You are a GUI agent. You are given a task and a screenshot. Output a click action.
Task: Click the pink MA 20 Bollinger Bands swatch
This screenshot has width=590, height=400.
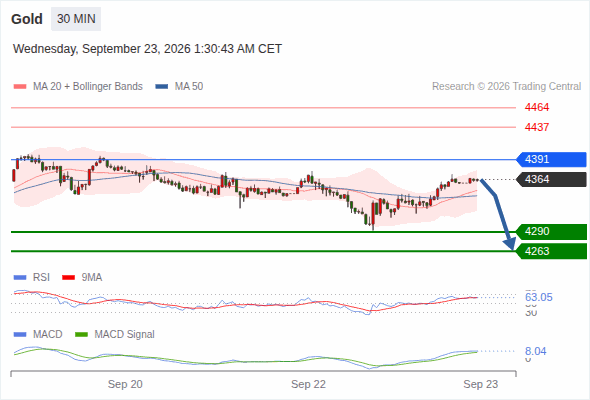20,87
